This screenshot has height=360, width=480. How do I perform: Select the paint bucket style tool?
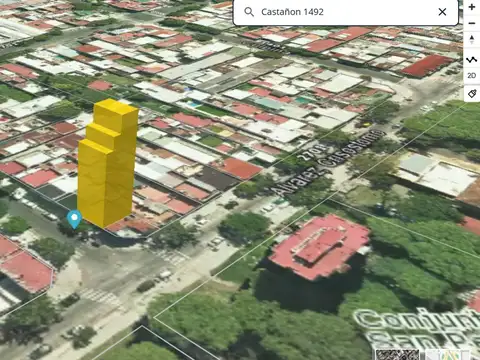472,94
